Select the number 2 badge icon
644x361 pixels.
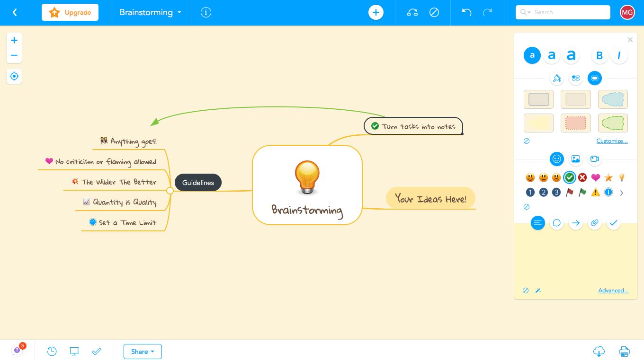[x=544, y=193]
